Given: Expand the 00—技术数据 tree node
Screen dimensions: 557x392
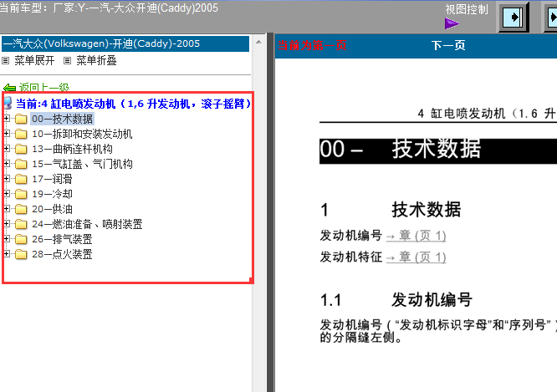Looking at the screenshot, I should 7,118.
